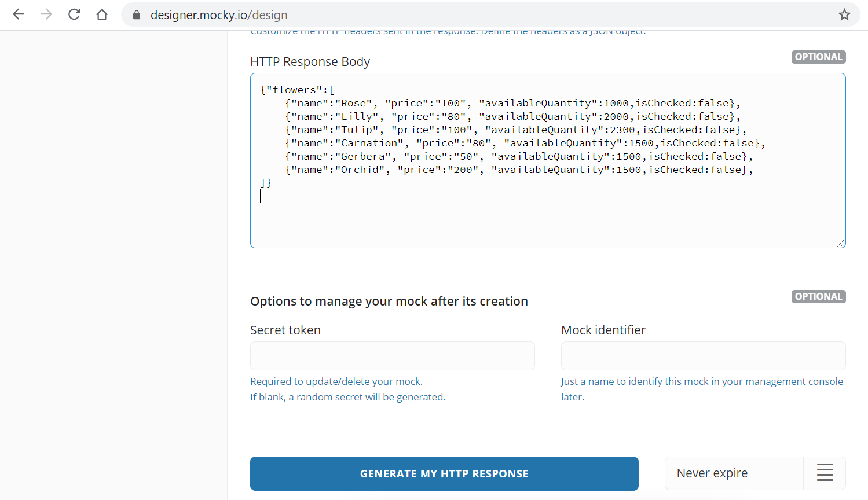Click the Secret token label

coord(285,330)
